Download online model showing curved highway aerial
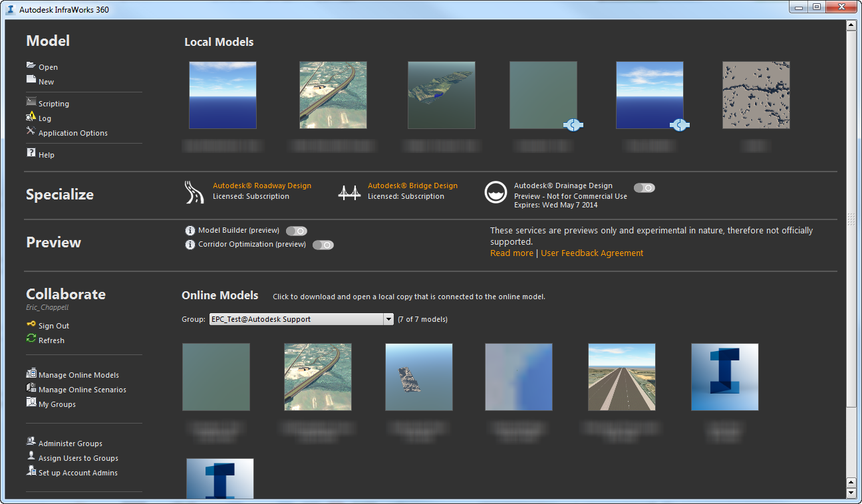 pyautogui.click(x=318, y=377)
